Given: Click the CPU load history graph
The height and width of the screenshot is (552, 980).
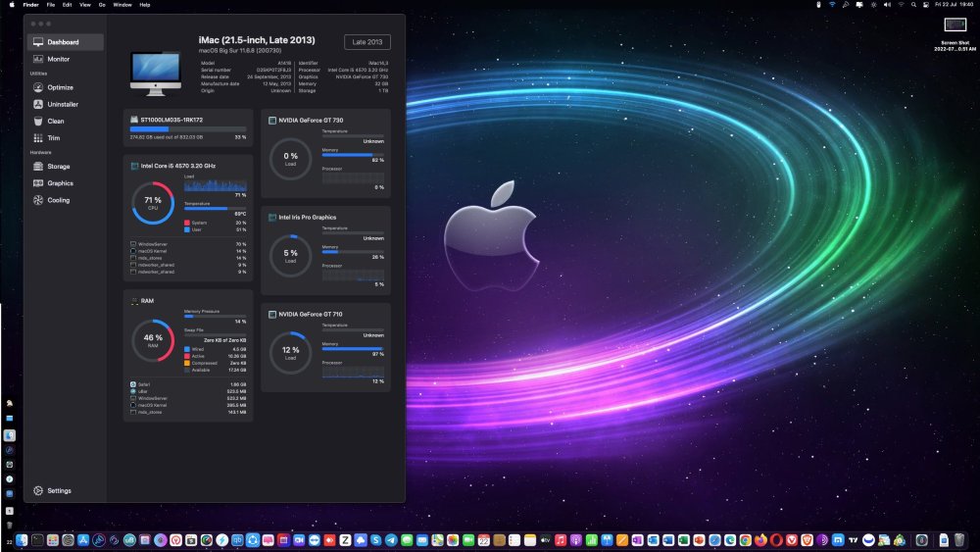Looking at the screenshot, I should [x=215, y=185].
